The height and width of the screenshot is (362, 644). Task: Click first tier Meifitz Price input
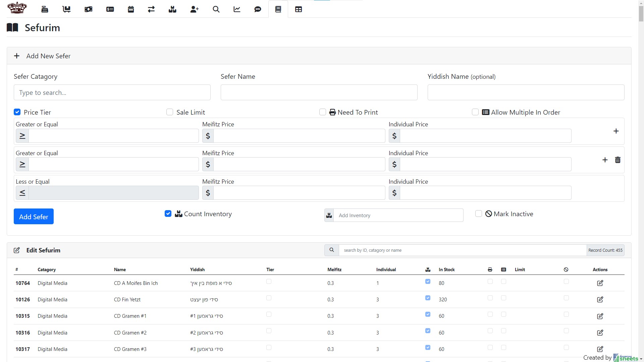[x=299, y=136]
